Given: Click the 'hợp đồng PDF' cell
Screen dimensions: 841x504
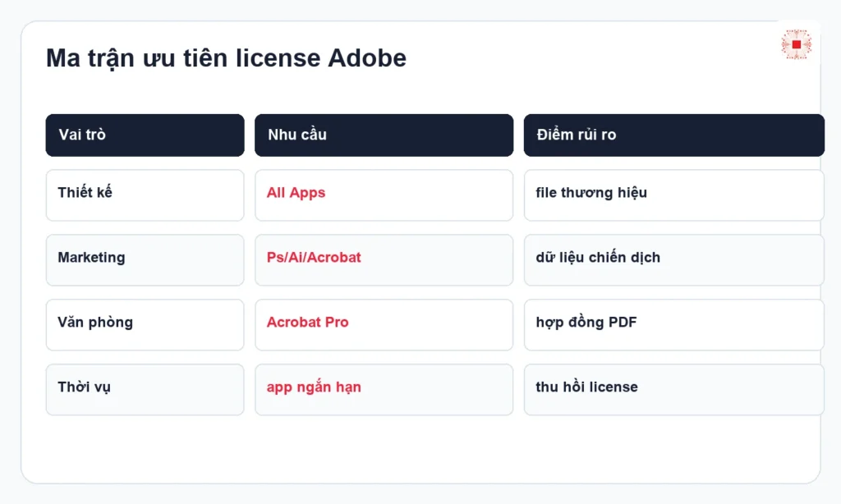Looking at the screenshot, I should 674,325.
